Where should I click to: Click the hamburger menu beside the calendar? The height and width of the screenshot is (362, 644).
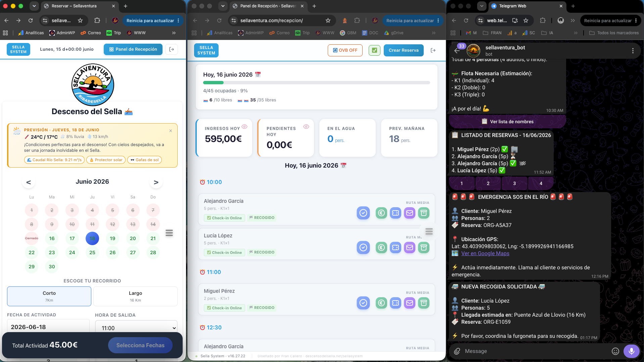tap(169, 233)
